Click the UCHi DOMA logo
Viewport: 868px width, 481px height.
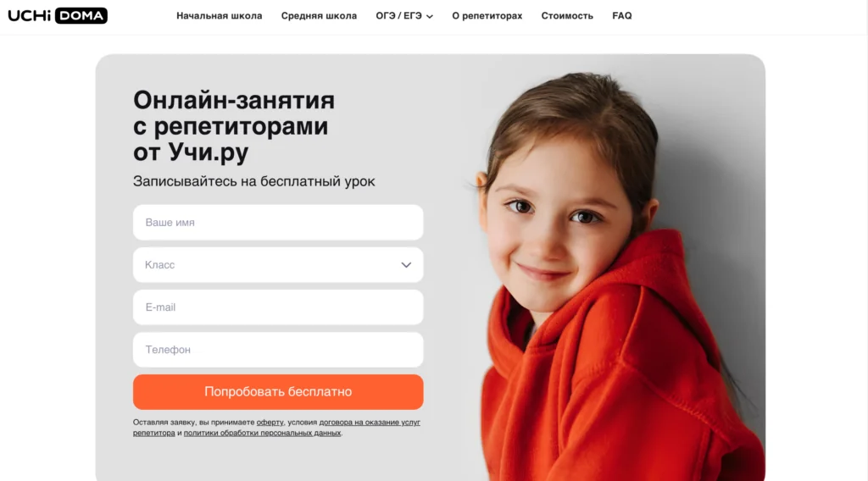pos(58,15)
